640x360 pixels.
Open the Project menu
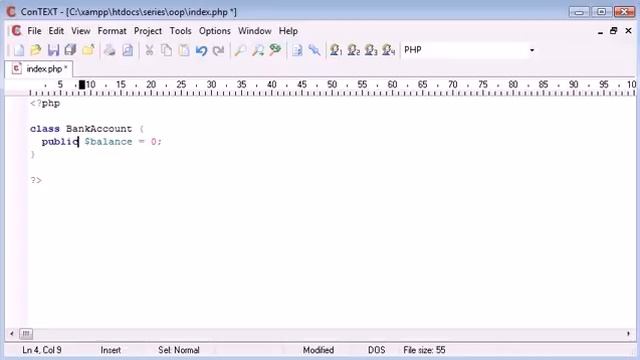pos(148,31)
